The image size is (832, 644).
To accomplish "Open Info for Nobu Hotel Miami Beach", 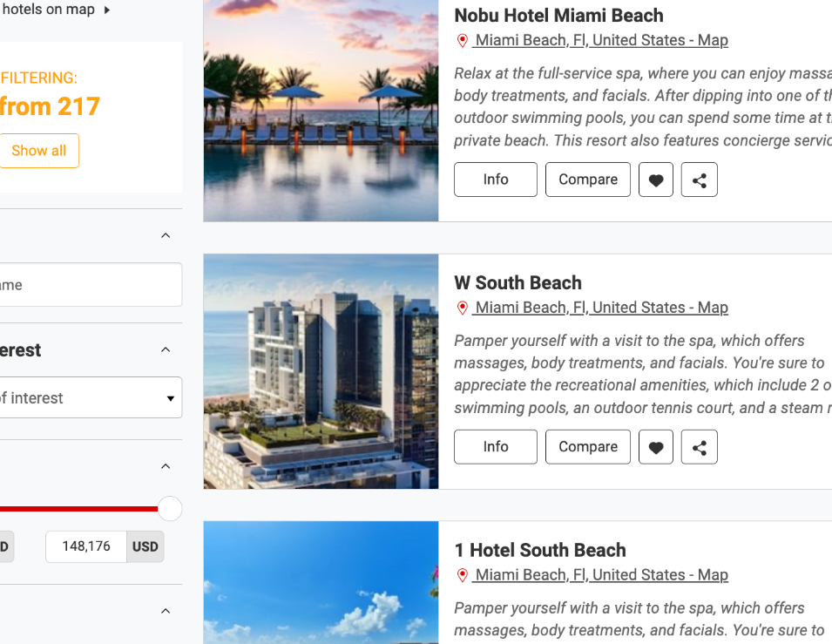I will click(x=496, y=180).
